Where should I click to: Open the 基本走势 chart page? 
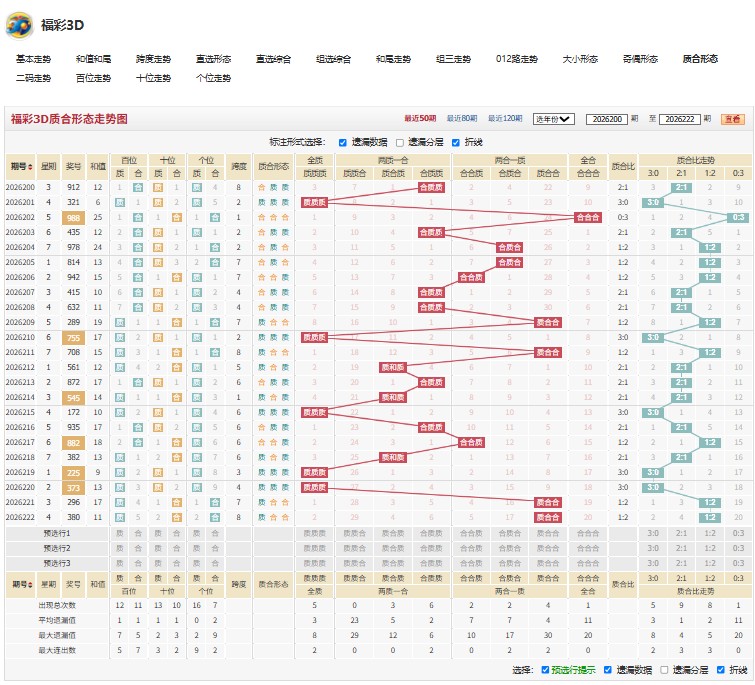tap(33, 59)
